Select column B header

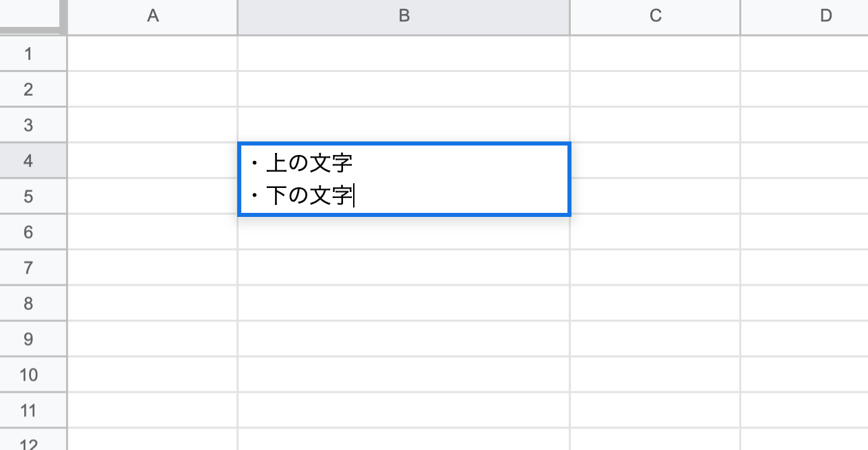(x=404, y=16)
